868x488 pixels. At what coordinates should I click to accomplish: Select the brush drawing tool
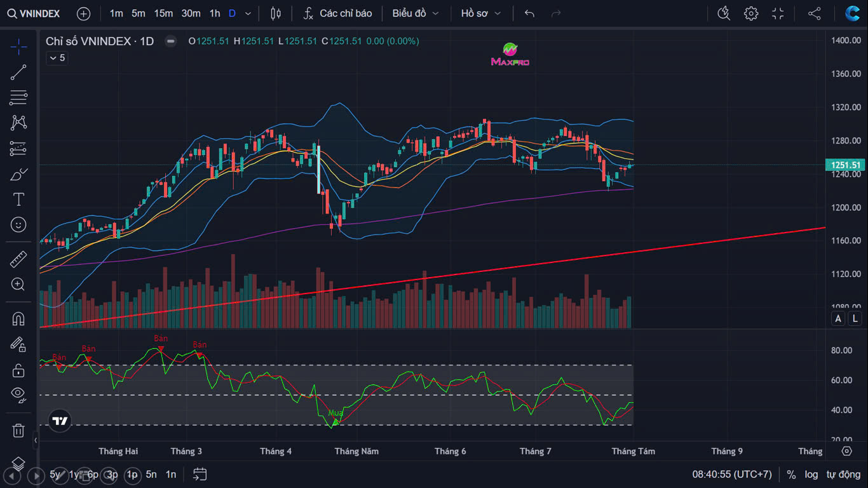18,174
